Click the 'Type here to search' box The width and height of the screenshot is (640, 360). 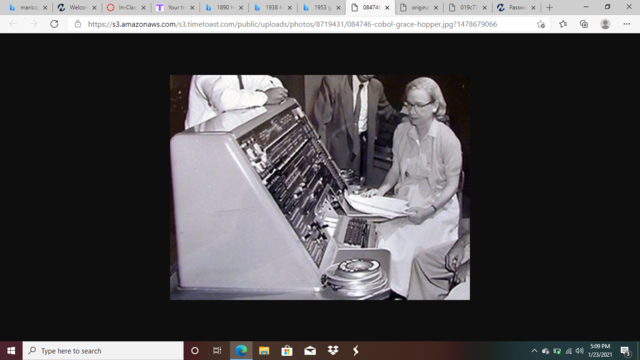103,351
